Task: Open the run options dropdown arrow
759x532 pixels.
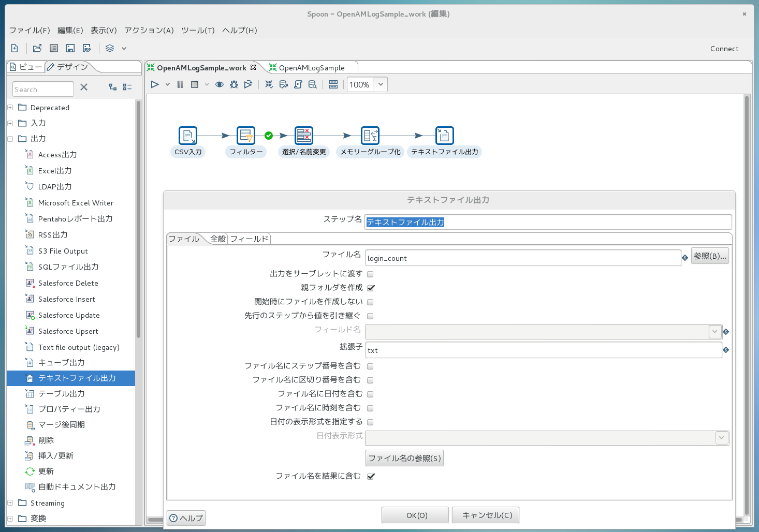Action: pyautogui.click(x=168, y=84)
